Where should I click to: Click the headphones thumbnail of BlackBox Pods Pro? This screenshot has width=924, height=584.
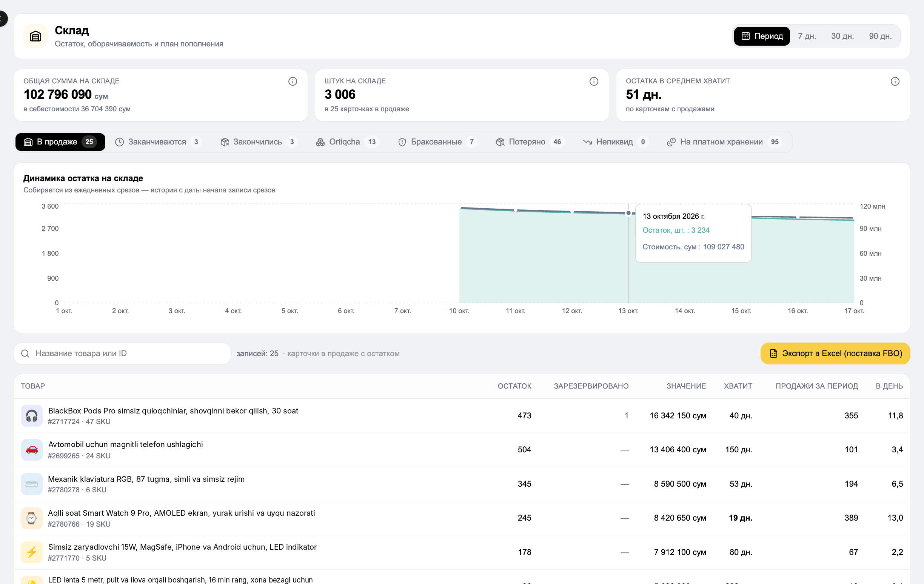[x=31, y=416]
